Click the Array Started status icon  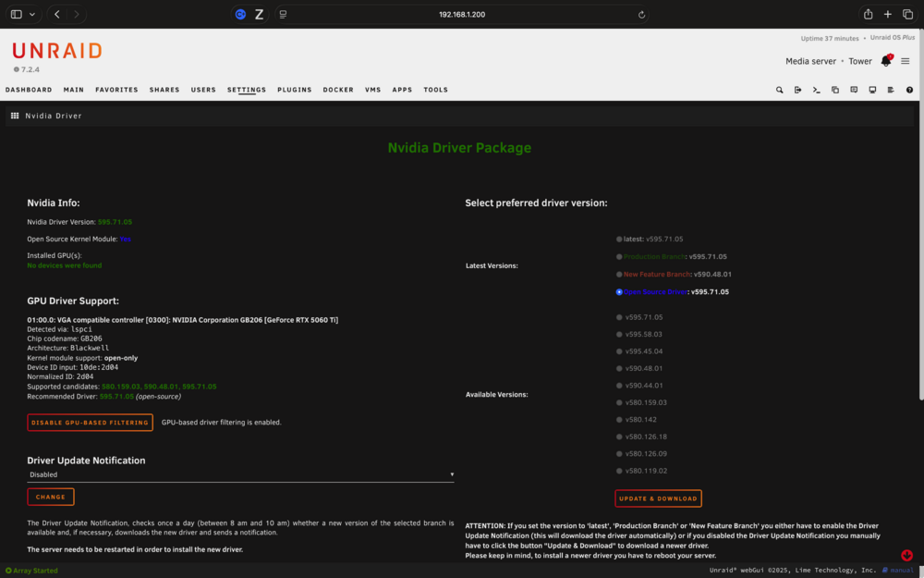pos(8,571)
